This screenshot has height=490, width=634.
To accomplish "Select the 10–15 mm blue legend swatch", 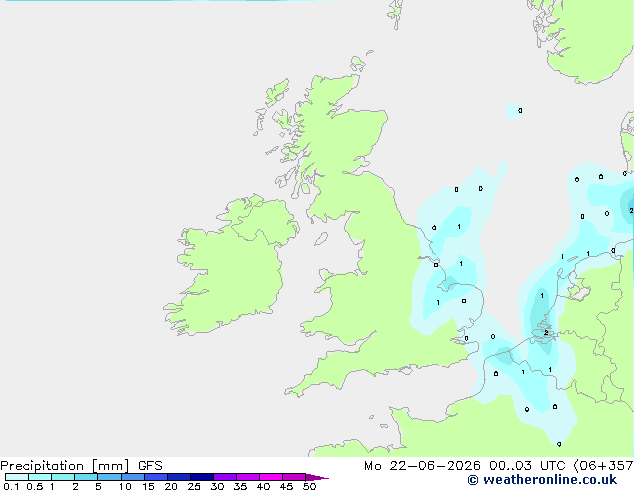I will 133,477.
